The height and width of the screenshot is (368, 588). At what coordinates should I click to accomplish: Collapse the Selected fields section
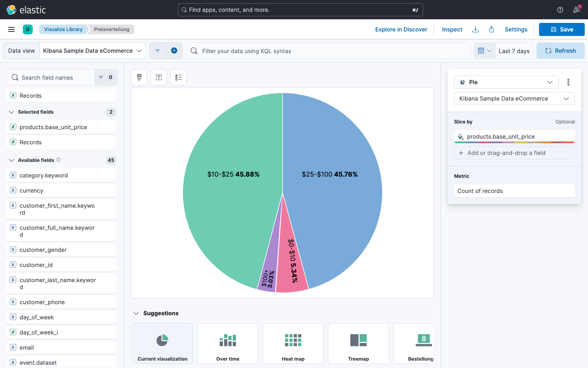point(11,112)
